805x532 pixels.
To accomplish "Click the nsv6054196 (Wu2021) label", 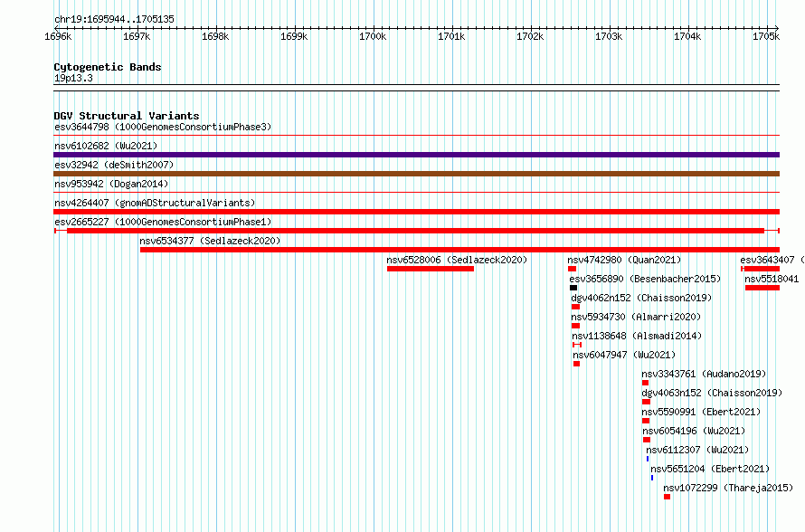I will click(x=694, y=431).
